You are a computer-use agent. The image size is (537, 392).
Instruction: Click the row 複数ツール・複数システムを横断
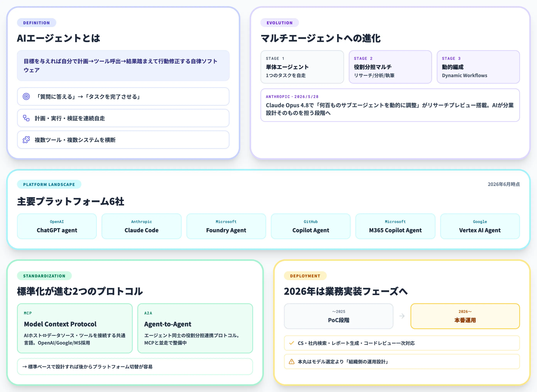point(123,140)
